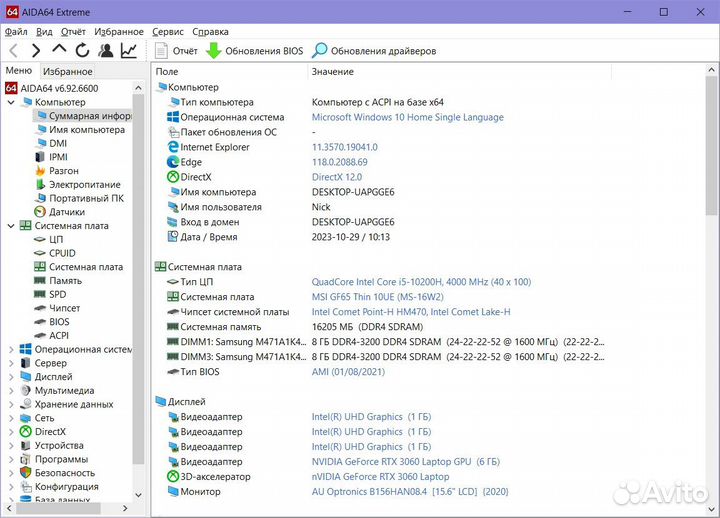Expand the Дисплей tree node
This screenshot has width=720, height=518.
coord(11,377)
